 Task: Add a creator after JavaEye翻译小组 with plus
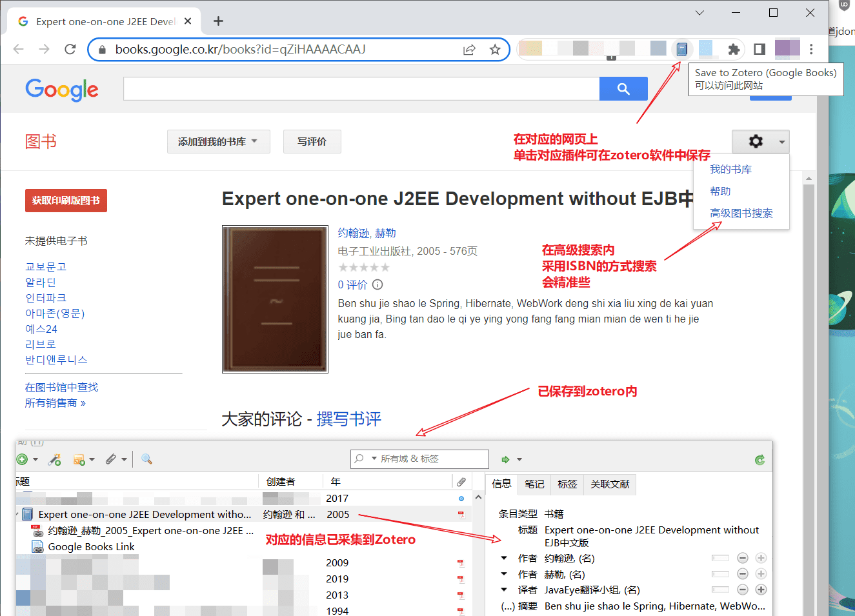(761, 590)
